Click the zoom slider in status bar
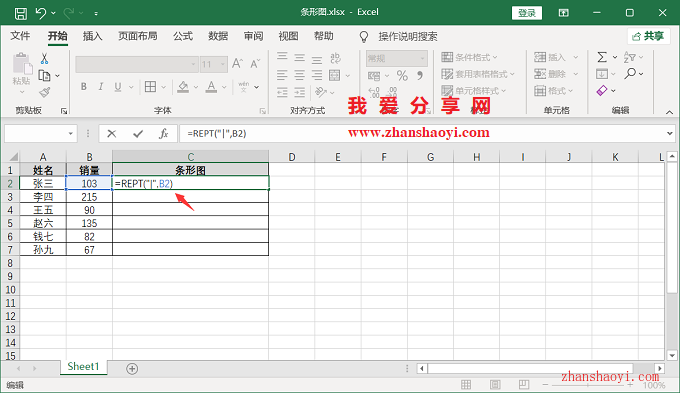Viewport: 680px width, 393px height. click(x=588, y=385)
